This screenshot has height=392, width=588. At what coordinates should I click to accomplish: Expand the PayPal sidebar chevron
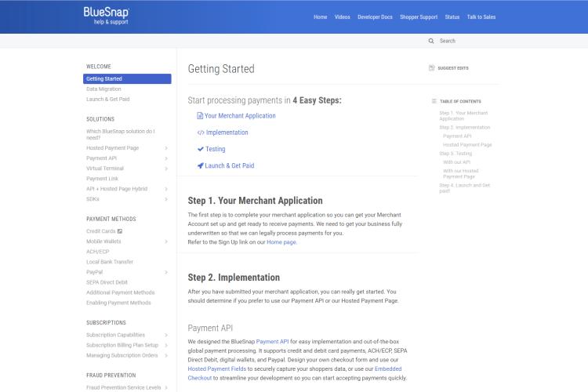pyautogui.click(x=165, y=272)
